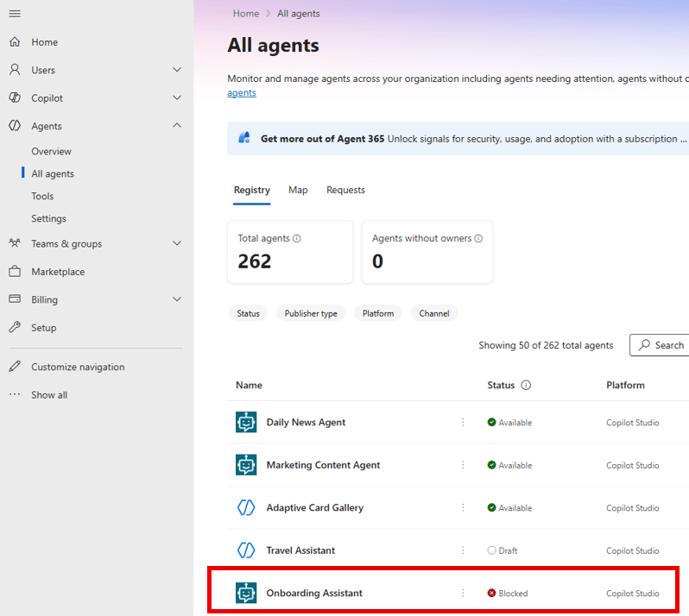Open the Marketing Content Agent name

pos(323,464)
